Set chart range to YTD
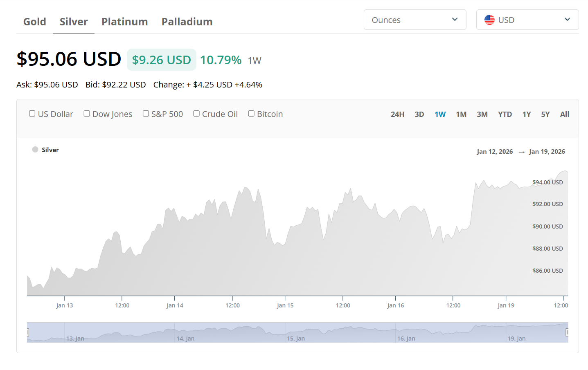Image resolution: width=588 pixels, height=370 pixels. [505, 114]
